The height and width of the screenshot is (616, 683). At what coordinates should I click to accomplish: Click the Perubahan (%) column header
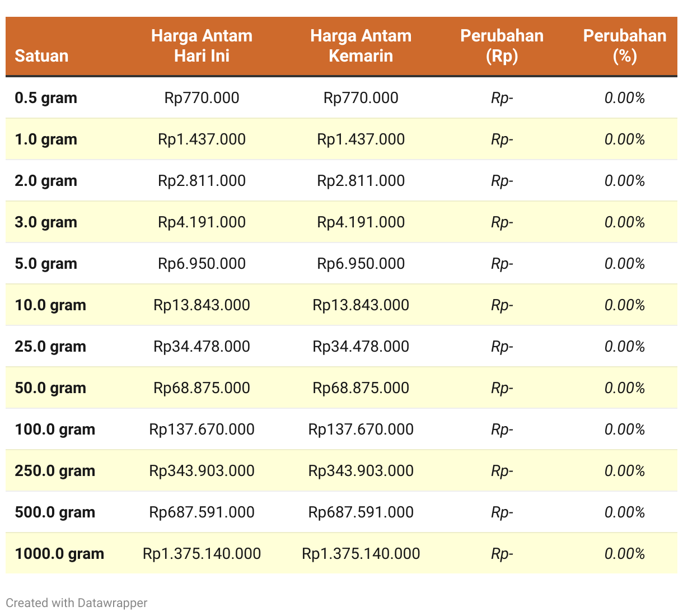(625, 46)
